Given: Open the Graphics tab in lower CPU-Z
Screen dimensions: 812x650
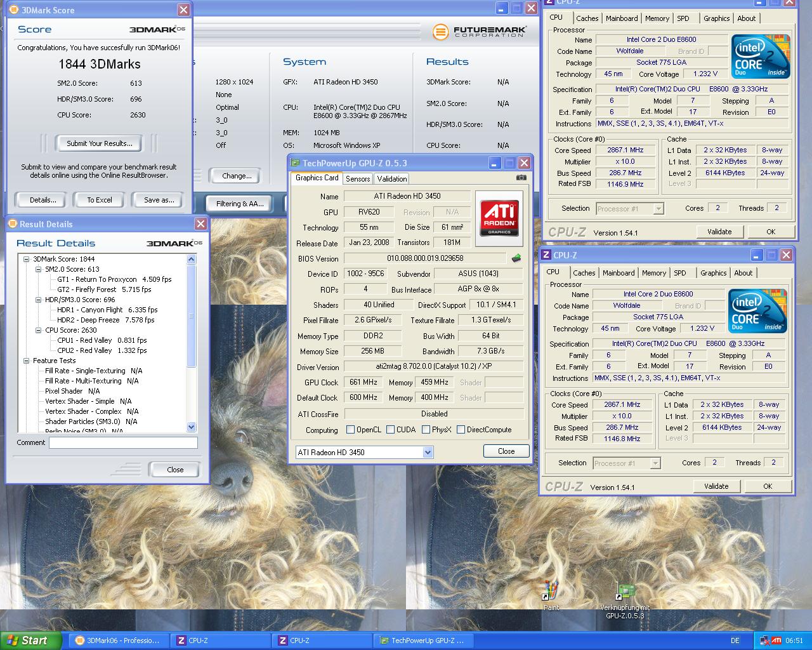Looking at the screenshot, I should [713, 273].
